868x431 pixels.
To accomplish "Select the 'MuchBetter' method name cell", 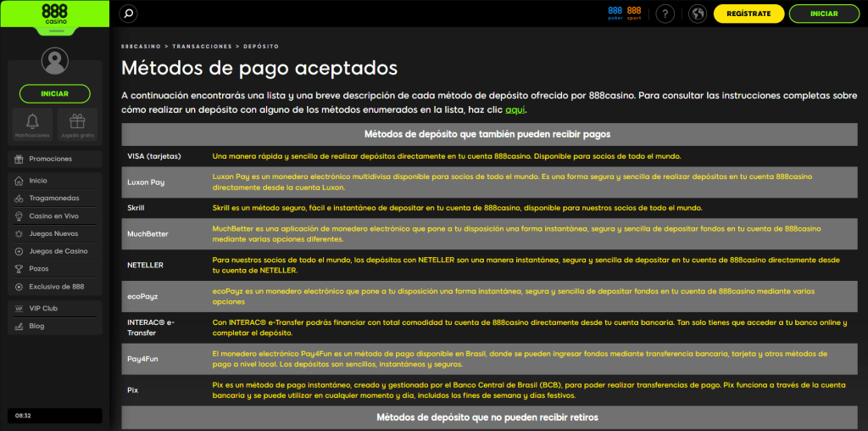I will click(x=165, y=234).
